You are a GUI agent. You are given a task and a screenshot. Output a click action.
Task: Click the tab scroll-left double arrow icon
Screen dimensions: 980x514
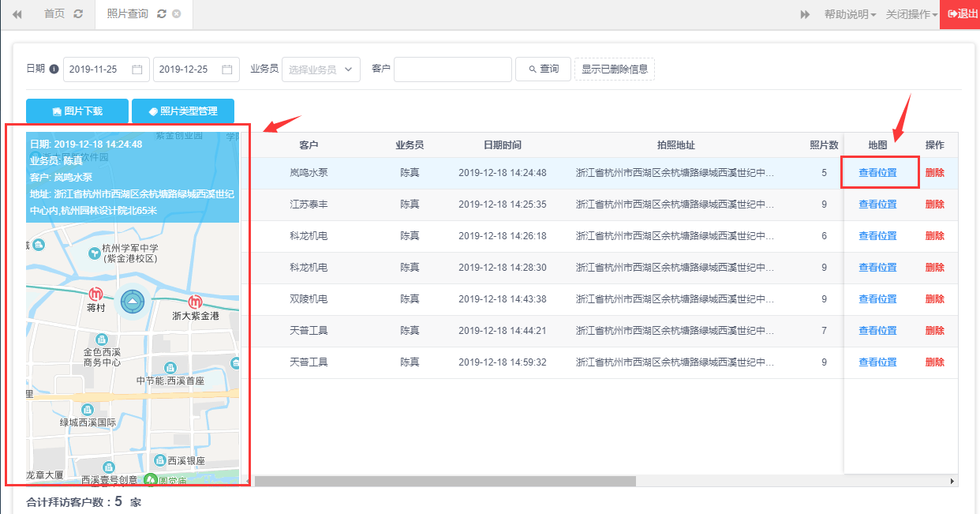click(17, 14)
